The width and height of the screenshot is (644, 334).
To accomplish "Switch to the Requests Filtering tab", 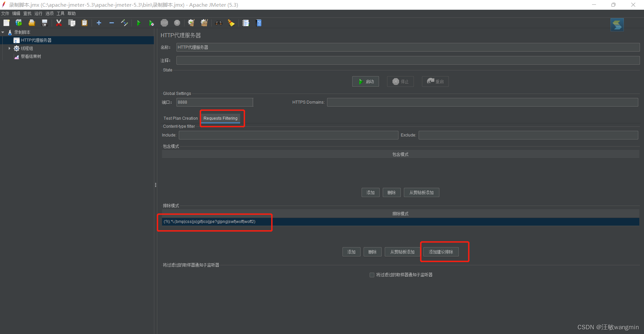I will pos(220,118).
